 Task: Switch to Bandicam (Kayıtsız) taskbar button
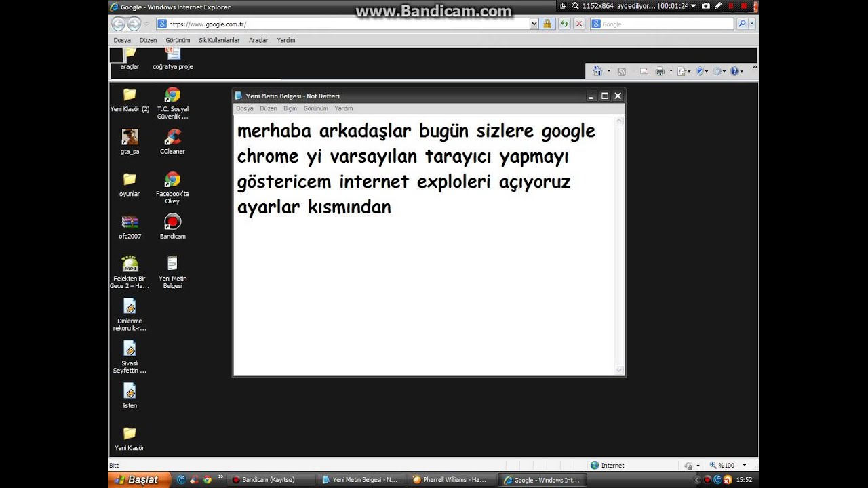click(270, 479)
